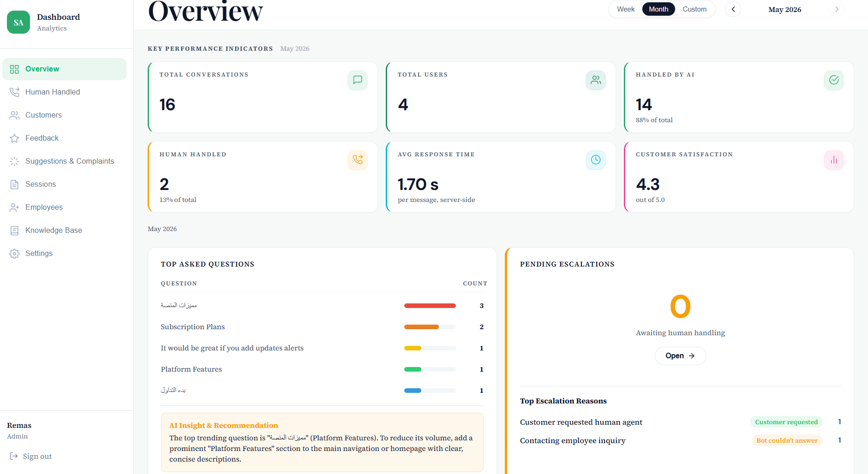Click the Sign out arrow icon

pos(14,456)
